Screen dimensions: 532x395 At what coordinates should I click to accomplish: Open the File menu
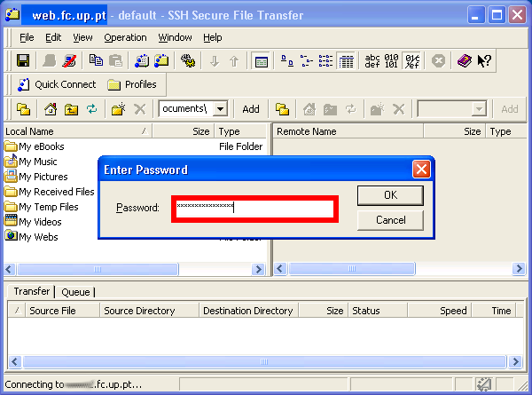27,37
